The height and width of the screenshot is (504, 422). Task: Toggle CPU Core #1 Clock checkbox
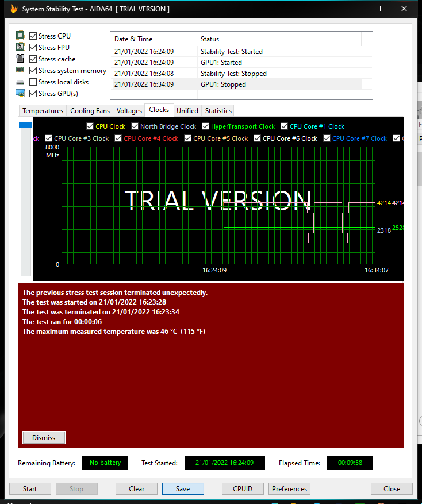285,126
